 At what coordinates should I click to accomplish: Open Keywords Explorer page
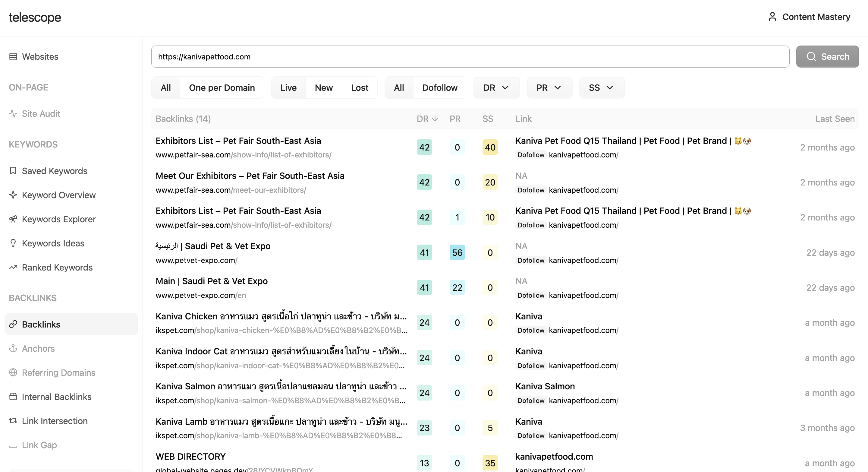click(x=59, y=219)
